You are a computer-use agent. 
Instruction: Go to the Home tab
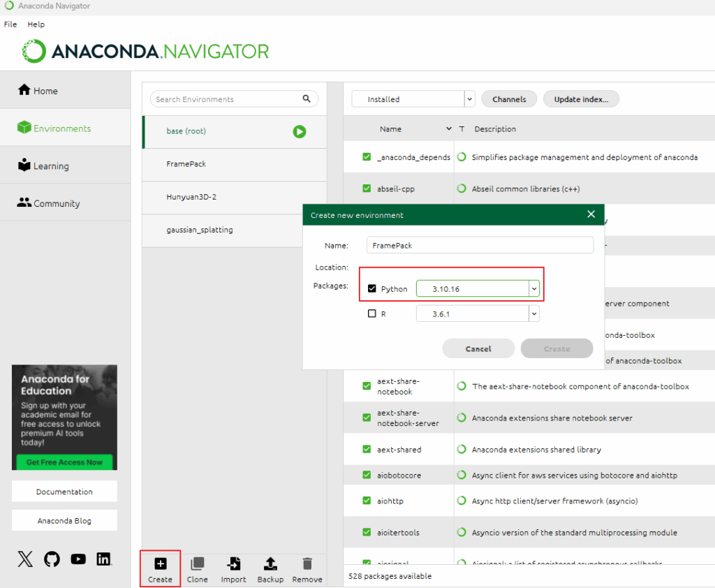pyautogui.click(x=65, y=90)
